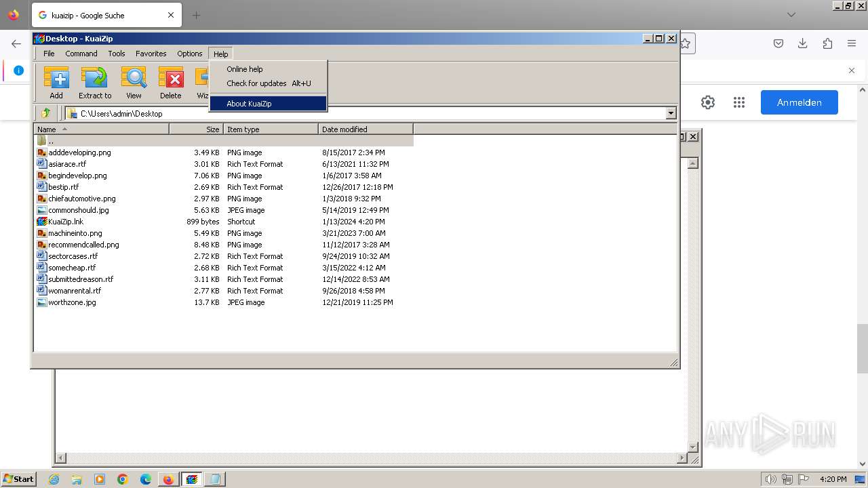Select the bestip.rtf file row
The height and width of the screenshot is (488, 868).
click(x=224, y=187)
